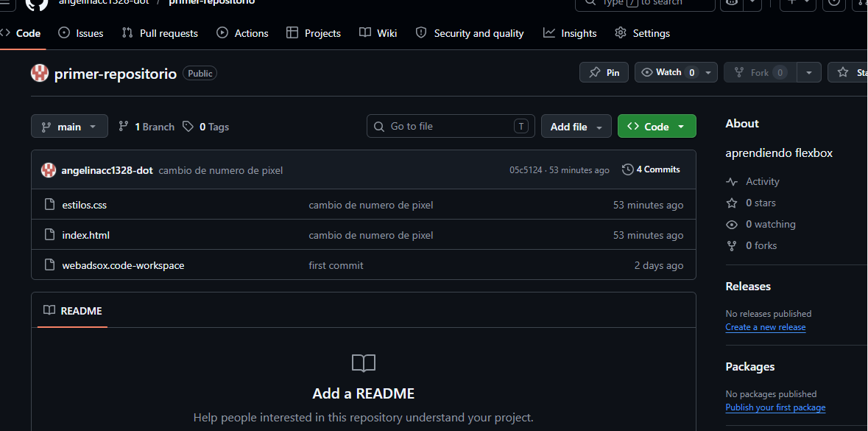Viewport: 868px width, 431px height.
Task: Click file icon beside estilos.css
Action: pyautogui.click(x=50, y=204)
